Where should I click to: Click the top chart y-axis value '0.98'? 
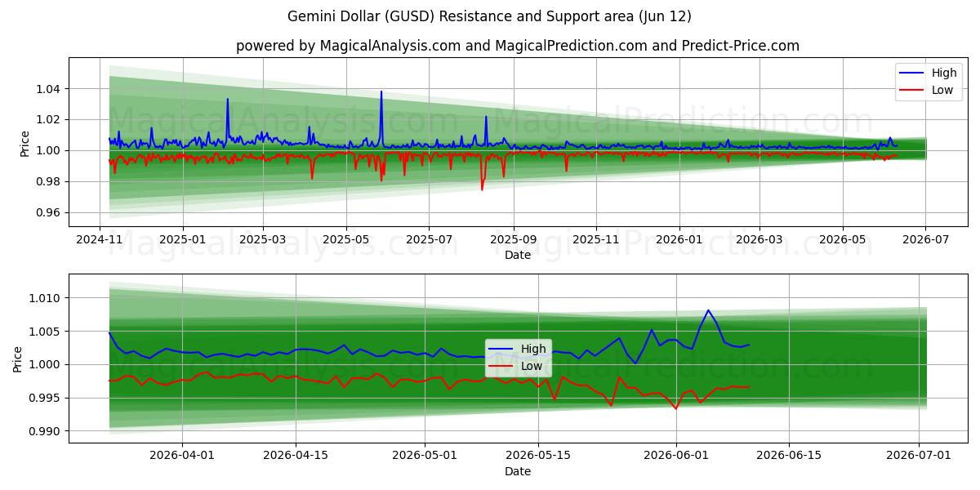tap(49, 181)
